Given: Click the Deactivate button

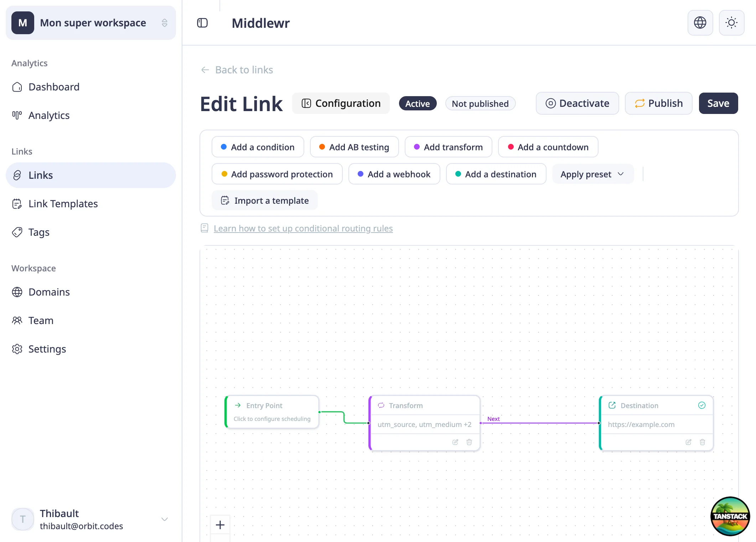Looking at the screenshot, I should [x=577, y=103].
